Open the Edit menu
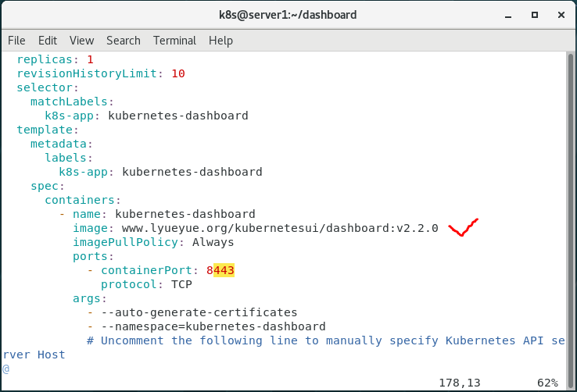The image size is (577, 392). click(48, 41)
